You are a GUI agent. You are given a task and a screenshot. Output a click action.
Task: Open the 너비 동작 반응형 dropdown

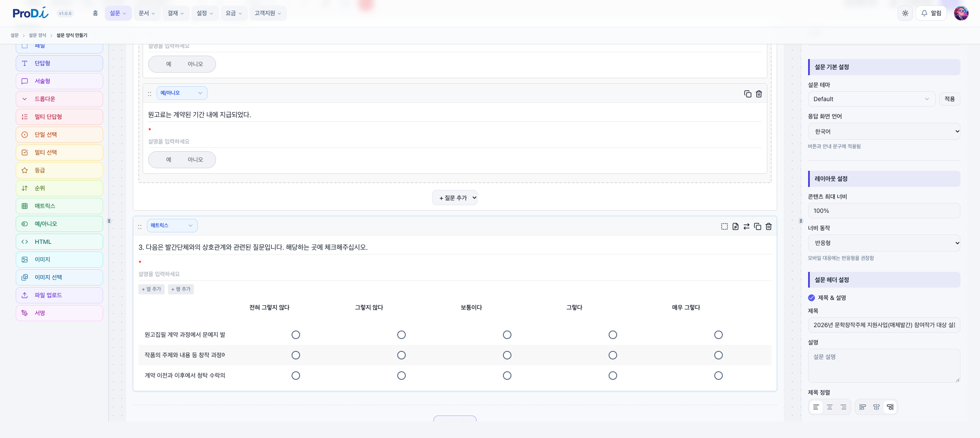884,243
